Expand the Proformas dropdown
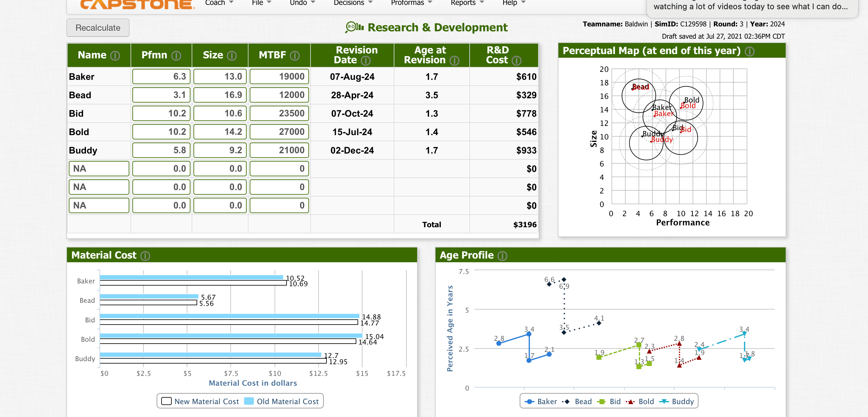Screen dimensions: 868x417 click(411, 3)
